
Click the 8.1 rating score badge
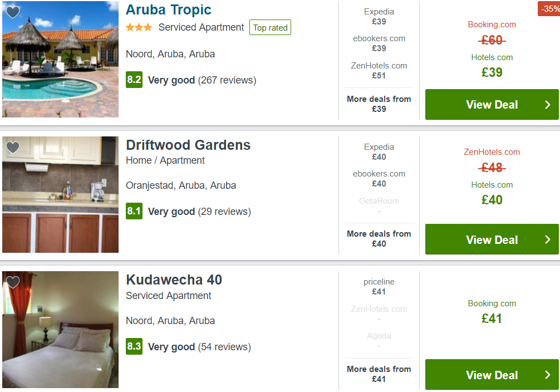[x=134, y=211]
